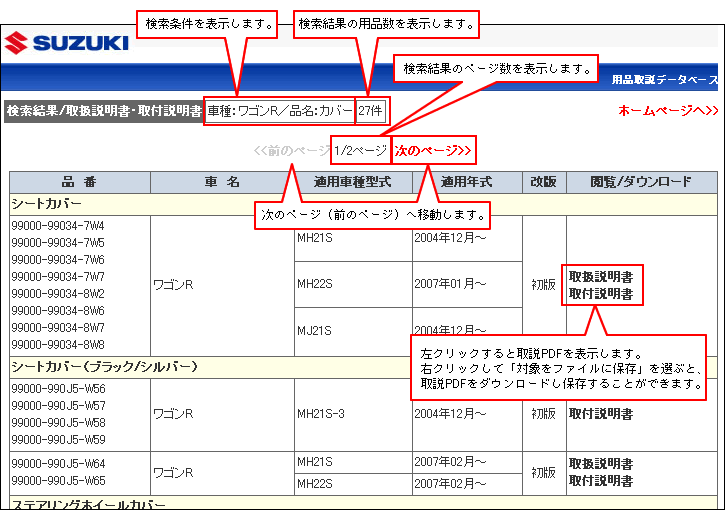Select the ステアリングホイールカバー category row
The width and height of the screenshot is (725, 510).
coord(88,503)
